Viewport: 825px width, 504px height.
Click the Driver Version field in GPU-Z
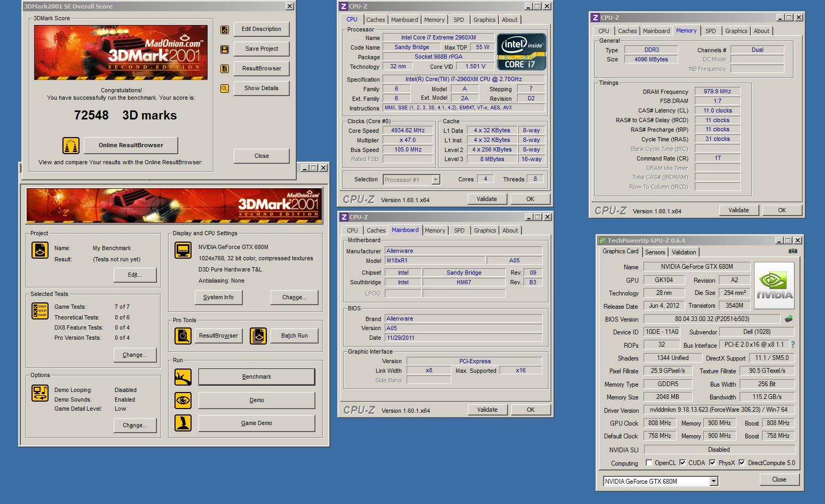pyautogui.click(x=719, y=410)
